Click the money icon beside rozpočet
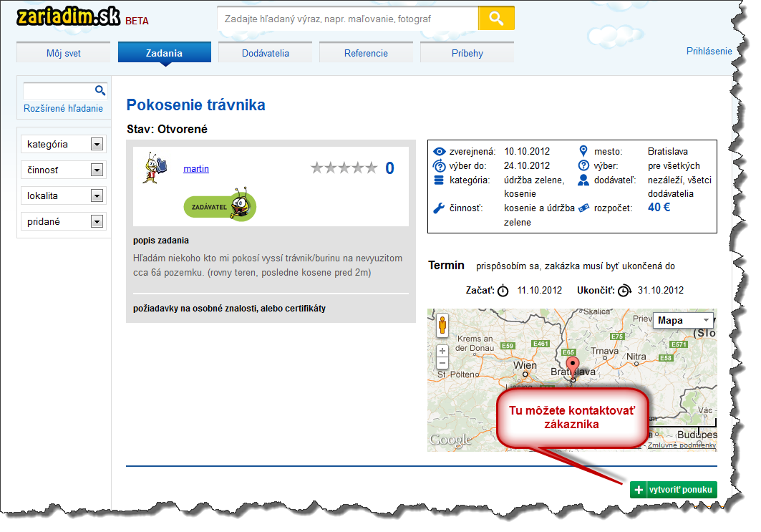The image size is (761, 532). 583,208
